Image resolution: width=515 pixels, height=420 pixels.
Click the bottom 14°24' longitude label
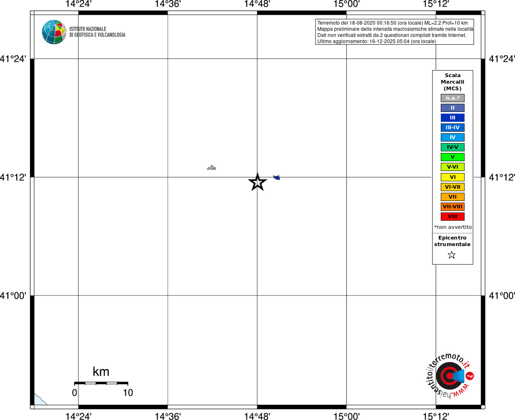point(78,416)
